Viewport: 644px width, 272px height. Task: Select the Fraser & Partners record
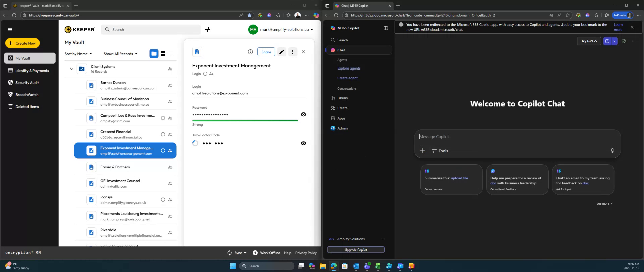(x=125, y=167)
